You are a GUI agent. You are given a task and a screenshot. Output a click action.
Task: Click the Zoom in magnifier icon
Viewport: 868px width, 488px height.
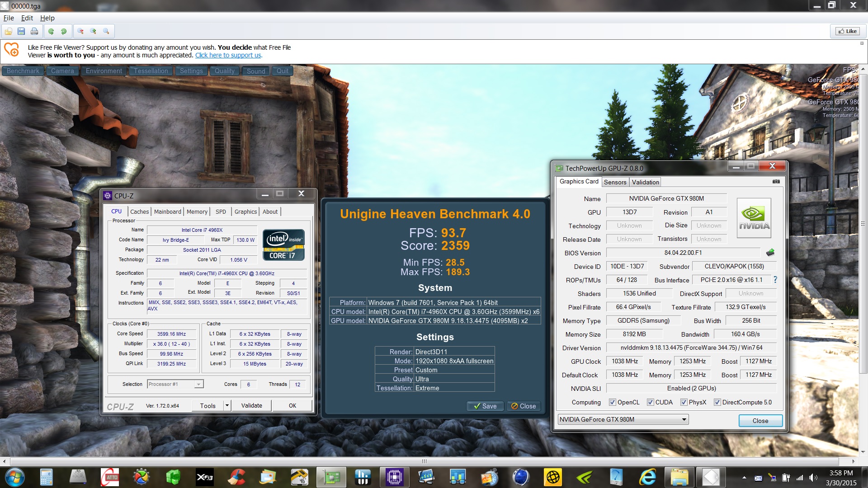click(93, 31)
